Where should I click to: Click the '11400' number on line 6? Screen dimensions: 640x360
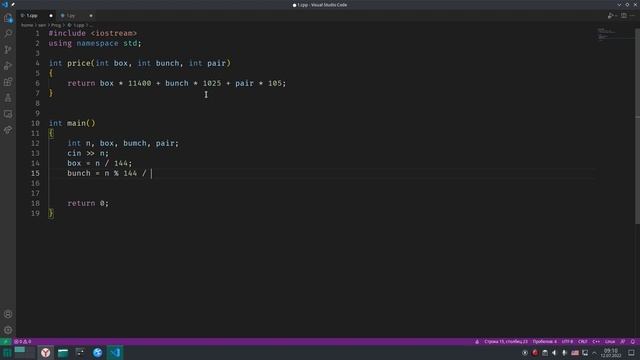coord(140,83)
